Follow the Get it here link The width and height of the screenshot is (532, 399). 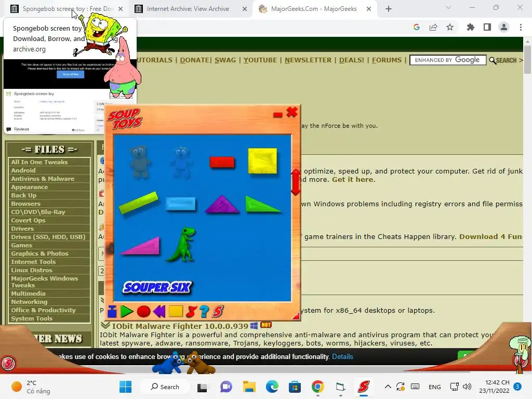(x=353, y=179)
